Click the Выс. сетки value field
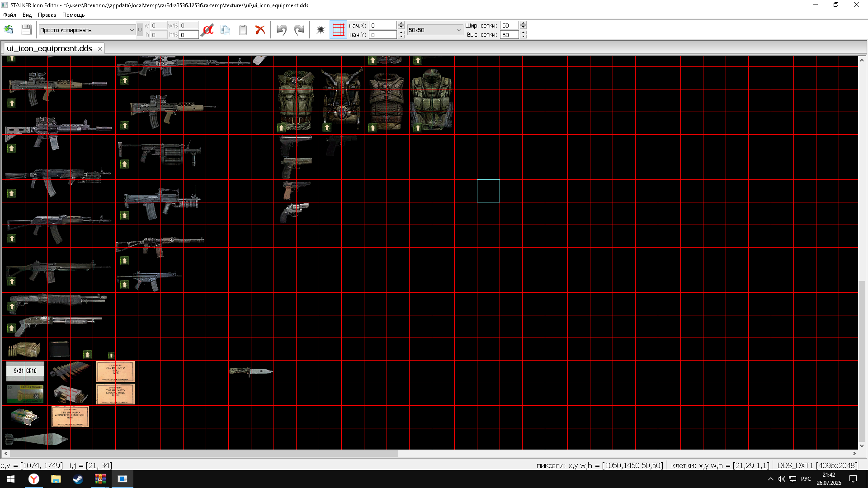 pyautogui.click(x=509, y=35)
